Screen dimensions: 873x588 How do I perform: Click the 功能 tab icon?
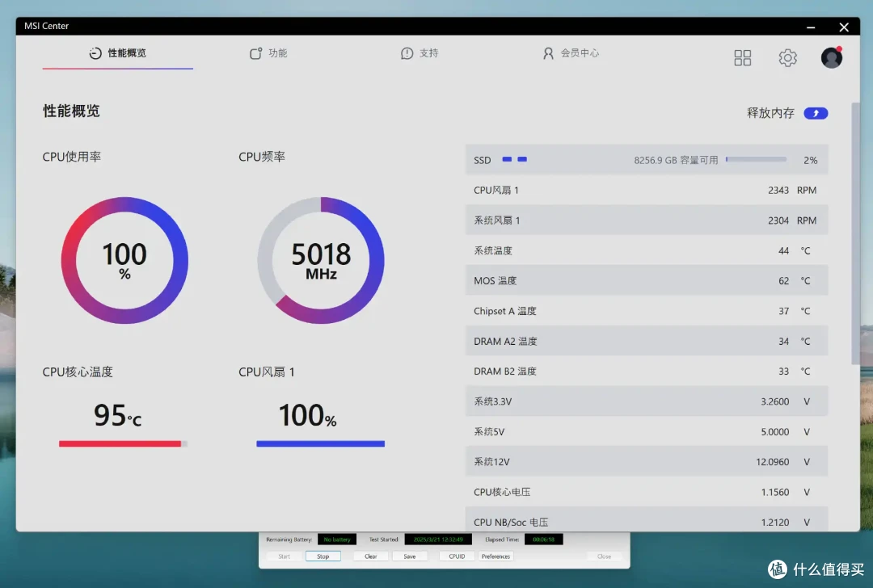coord(255,52)
